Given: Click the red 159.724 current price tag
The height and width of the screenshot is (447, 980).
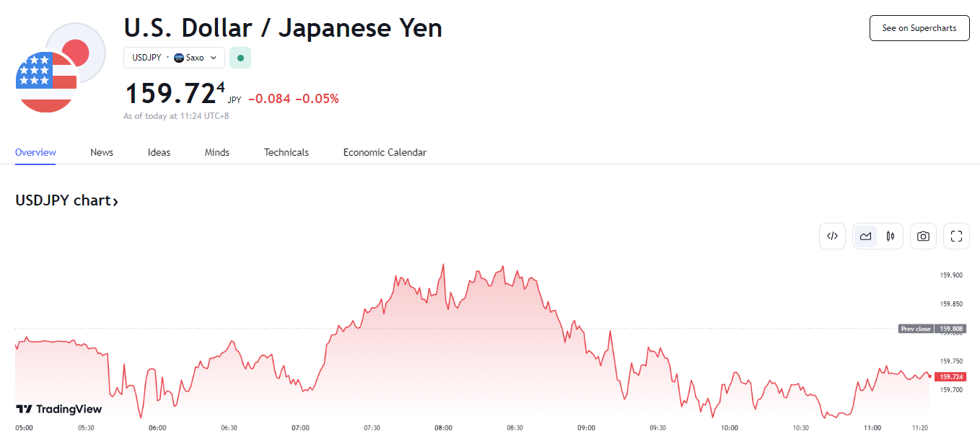Looking at the screenshot, I should coord(950,376).
